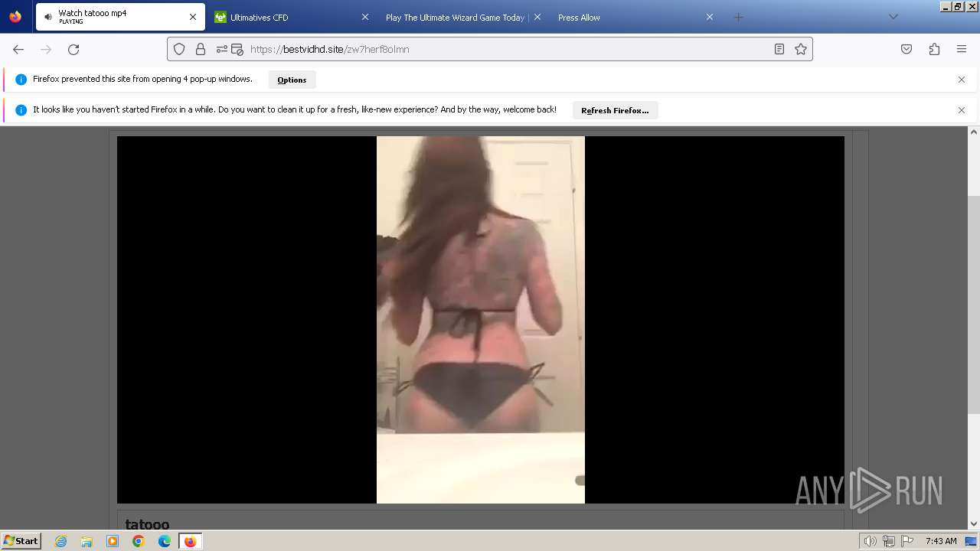Open the Windows Start menu

21,540
